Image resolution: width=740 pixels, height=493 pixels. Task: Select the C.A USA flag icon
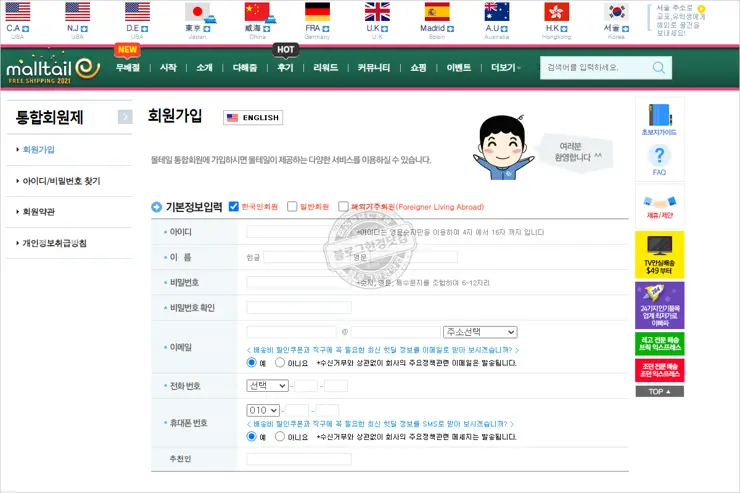[x=17, y=12]
